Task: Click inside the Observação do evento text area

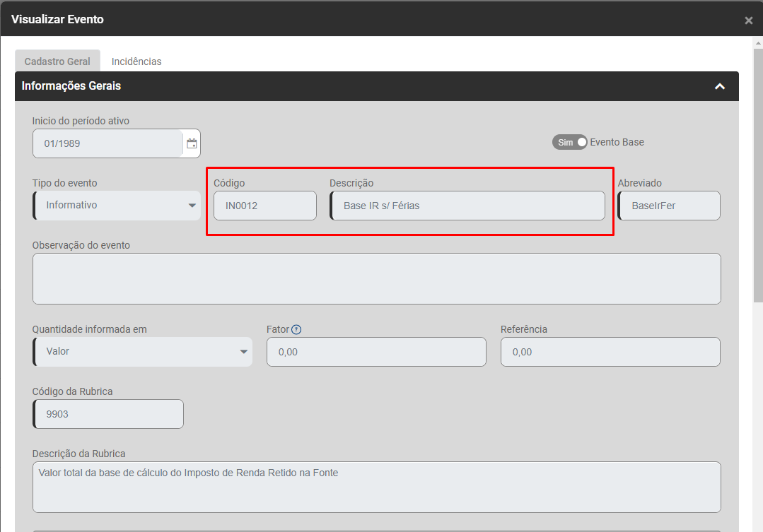Action: tap(376, 278)
